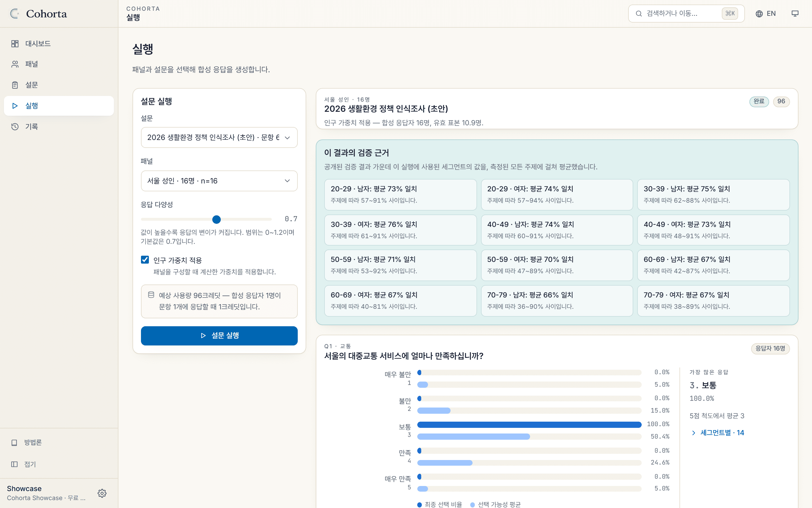Viewport: 812px width, 508px height.
Task: Go to 설문 menu item
Action: click(x=59, y=85)
